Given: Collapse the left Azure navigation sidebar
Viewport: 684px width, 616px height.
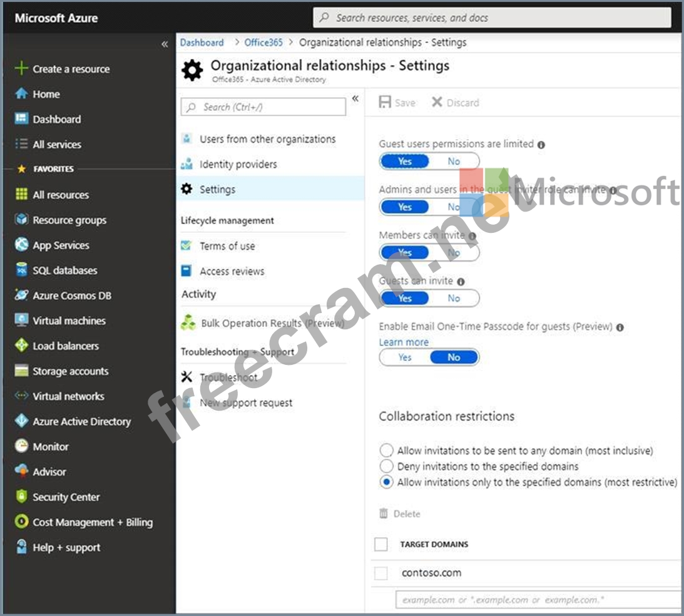Looking at the screenshot, I should click(165, 44).
